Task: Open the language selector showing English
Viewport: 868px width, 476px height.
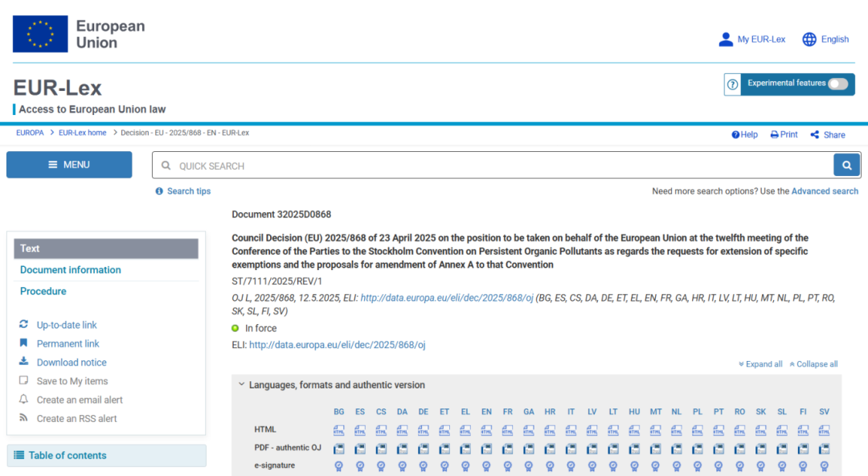Action: [x=825, y=39]
